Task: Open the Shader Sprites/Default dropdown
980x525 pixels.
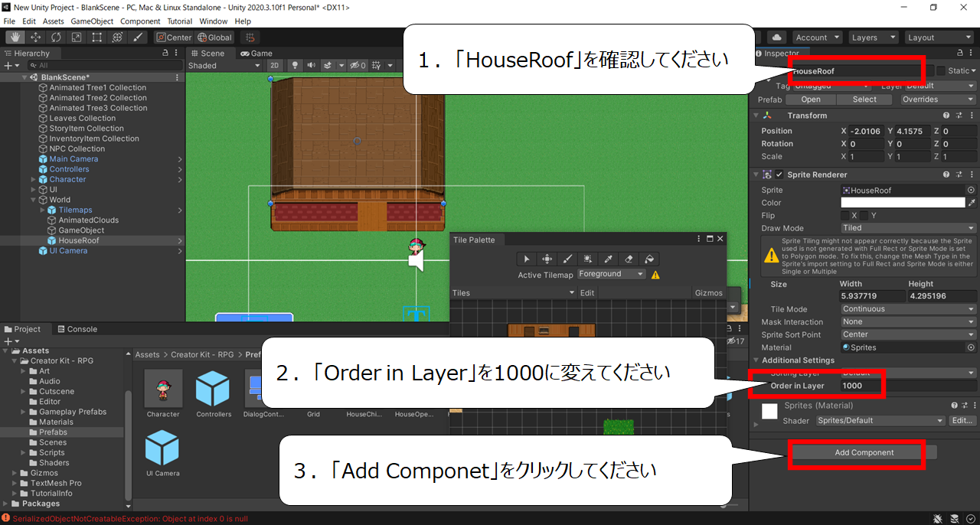Action: pos(880,421)
